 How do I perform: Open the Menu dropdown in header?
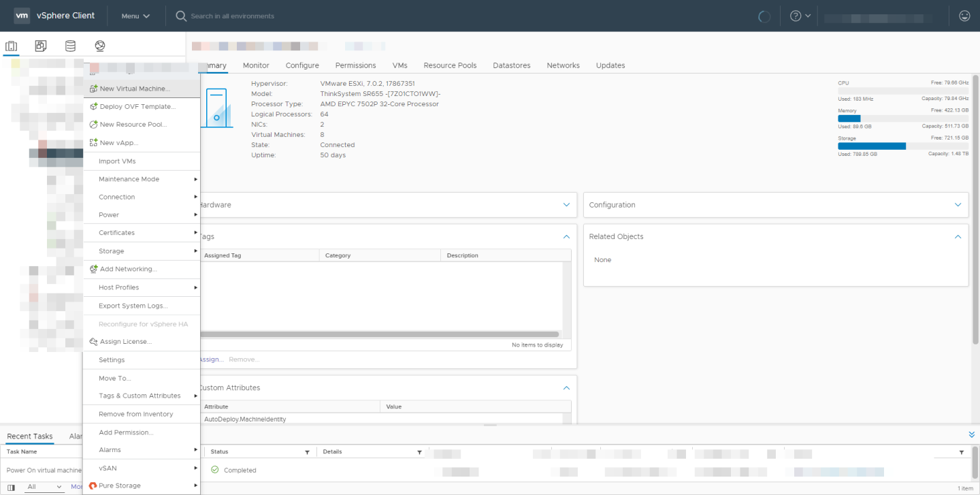coord(135,16)
